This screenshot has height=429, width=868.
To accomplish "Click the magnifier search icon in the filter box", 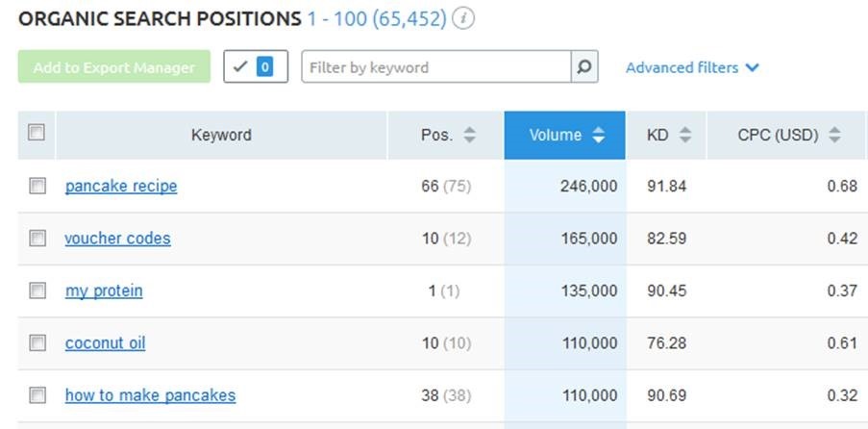I will [583, 67].
